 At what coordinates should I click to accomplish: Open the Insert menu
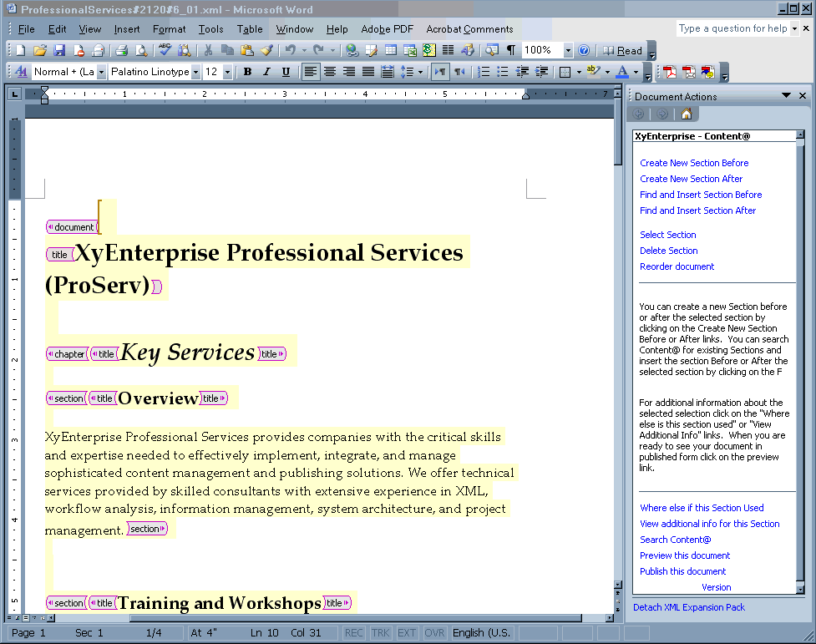coord(126,29)
